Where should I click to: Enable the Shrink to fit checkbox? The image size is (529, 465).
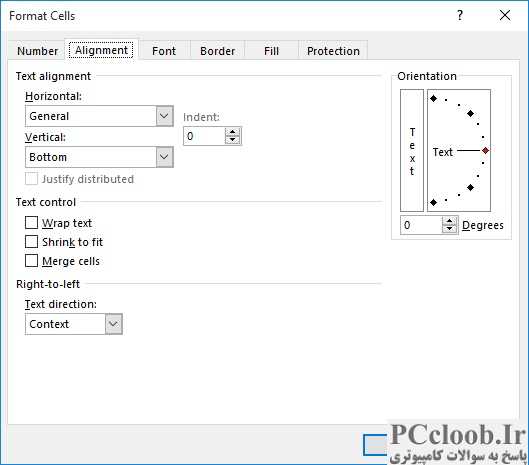[x=31, y=242]
